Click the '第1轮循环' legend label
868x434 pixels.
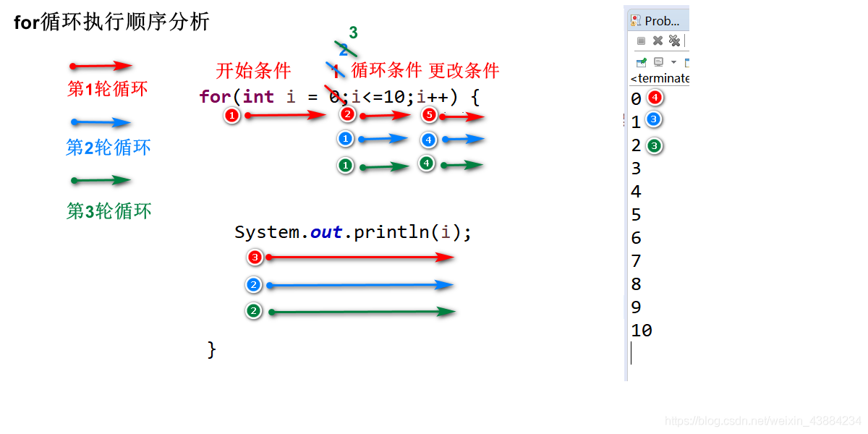click(x=107, y=89)
